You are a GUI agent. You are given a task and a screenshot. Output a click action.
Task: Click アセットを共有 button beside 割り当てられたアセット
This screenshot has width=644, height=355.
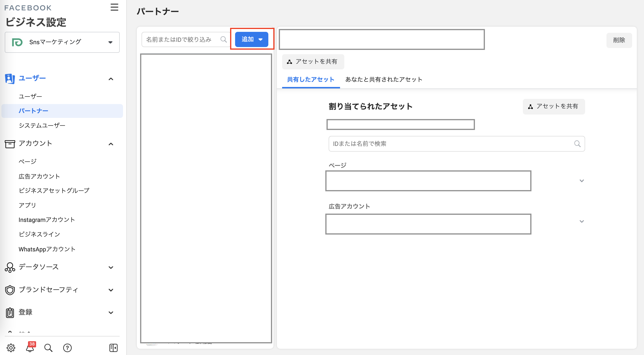coord(554,106)
